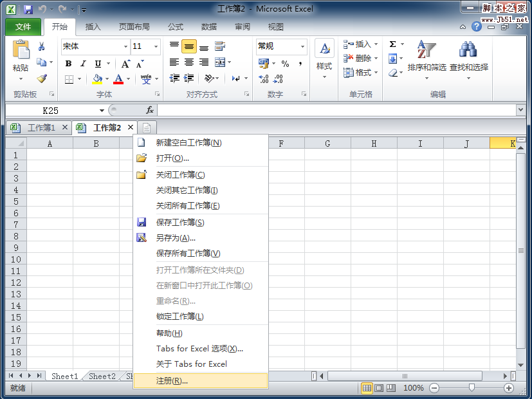The image size is (532, 399).
Task: Click save icon in quick access toolbar
Action: click(x=28, y=9)
